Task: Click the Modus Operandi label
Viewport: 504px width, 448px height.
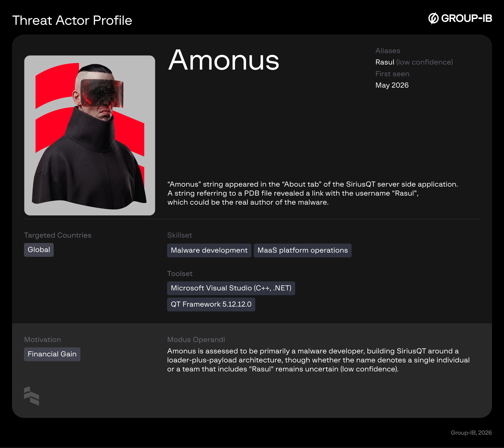Action: (x=196, y=340)
